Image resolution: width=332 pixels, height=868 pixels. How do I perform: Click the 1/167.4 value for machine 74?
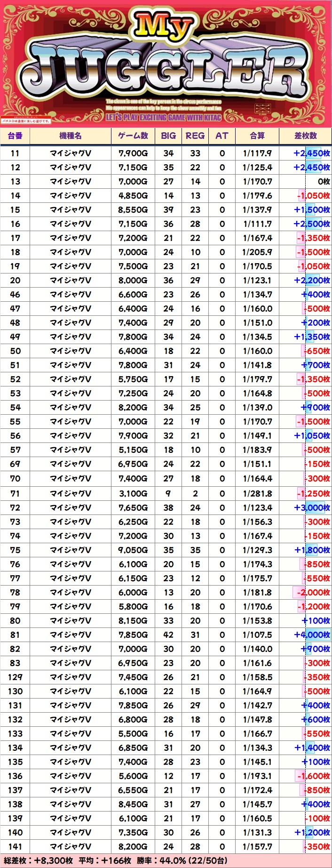tap(257, 536)
